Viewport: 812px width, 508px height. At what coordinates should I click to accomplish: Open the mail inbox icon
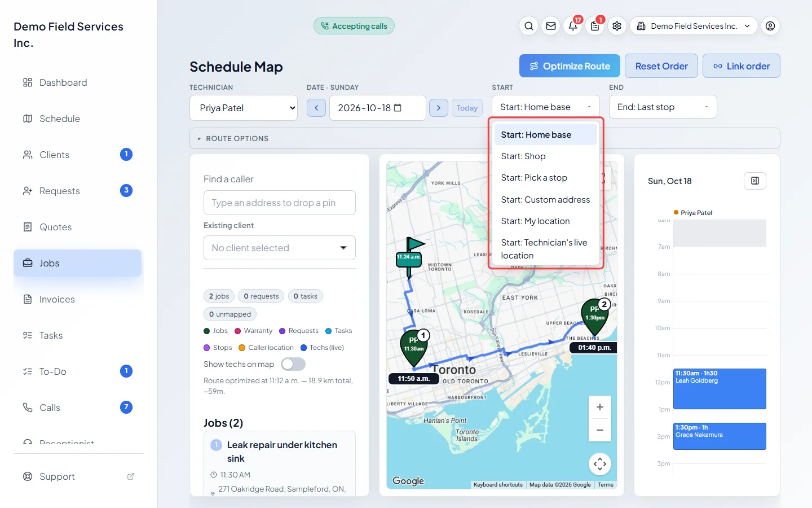click(x=551, y=26)
